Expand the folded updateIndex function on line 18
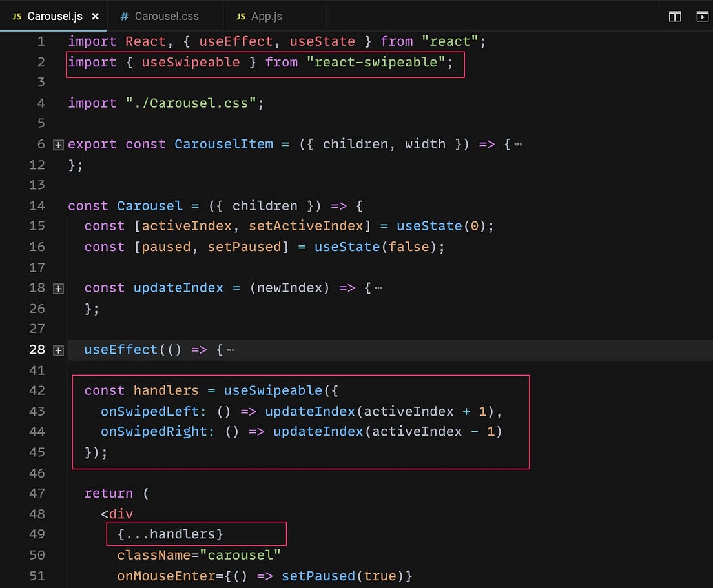Viewport: 713px width, 588px height. click(x=58, y=289)
